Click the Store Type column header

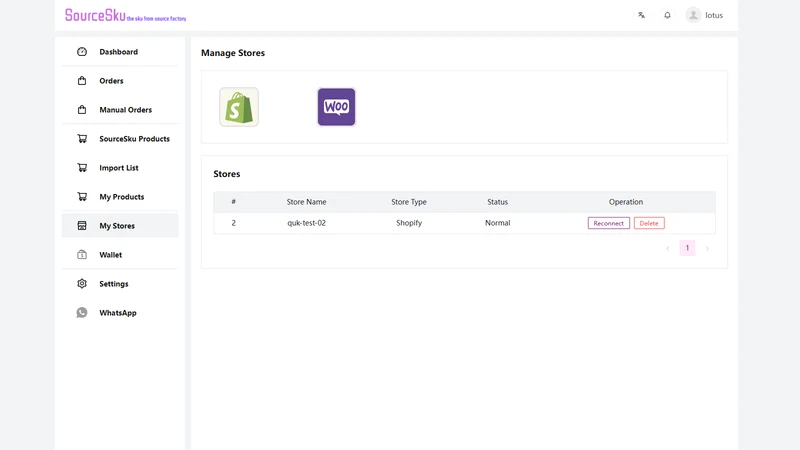409,202
